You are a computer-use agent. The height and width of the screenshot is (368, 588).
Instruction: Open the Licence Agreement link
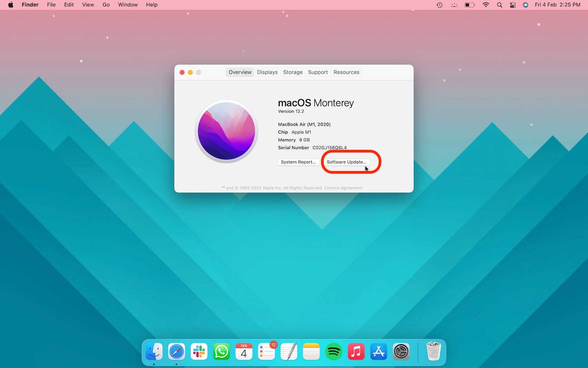pyautogui.click(x=343, y=188)
